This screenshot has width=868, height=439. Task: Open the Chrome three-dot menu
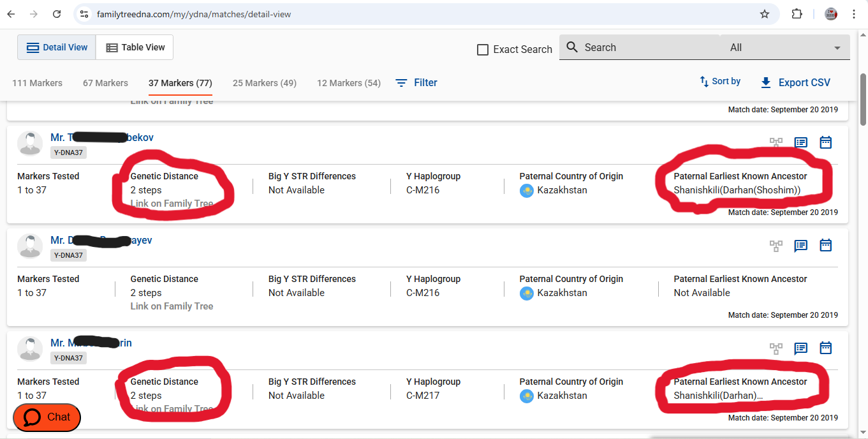click(854, 14)
